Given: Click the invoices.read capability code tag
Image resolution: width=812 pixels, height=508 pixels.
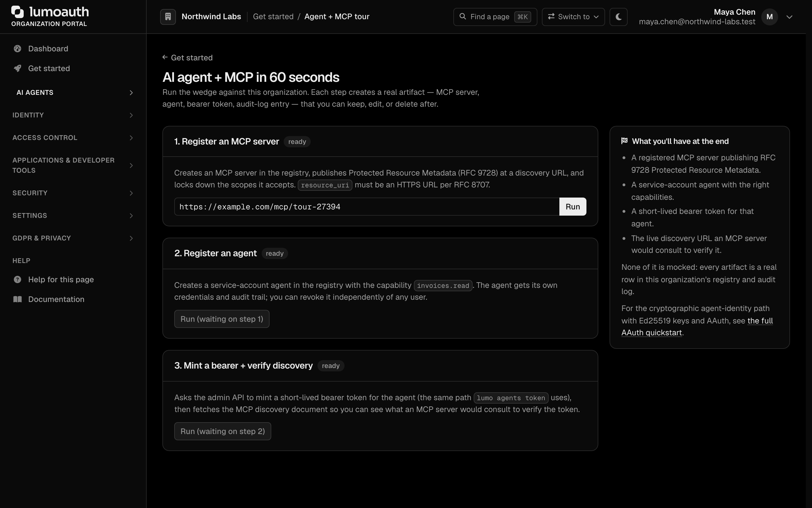Looking at the screenshot, I should pyautogui.click(x=443, y=286).
